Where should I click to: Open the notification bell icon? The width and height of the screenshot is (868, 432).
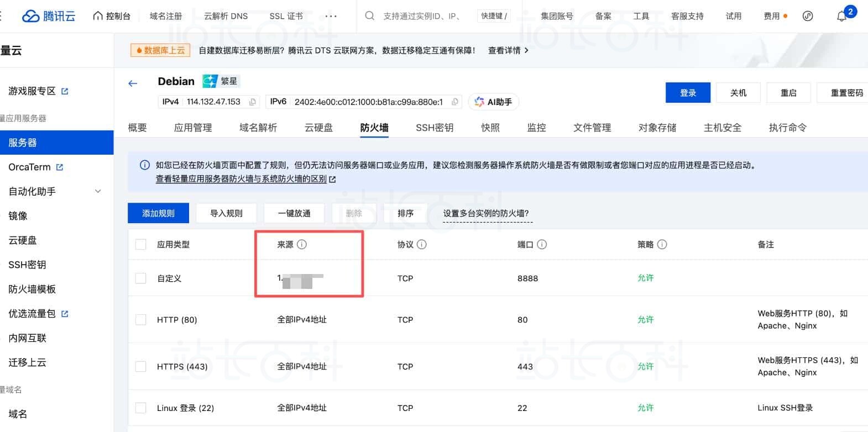tap(841, 16)
